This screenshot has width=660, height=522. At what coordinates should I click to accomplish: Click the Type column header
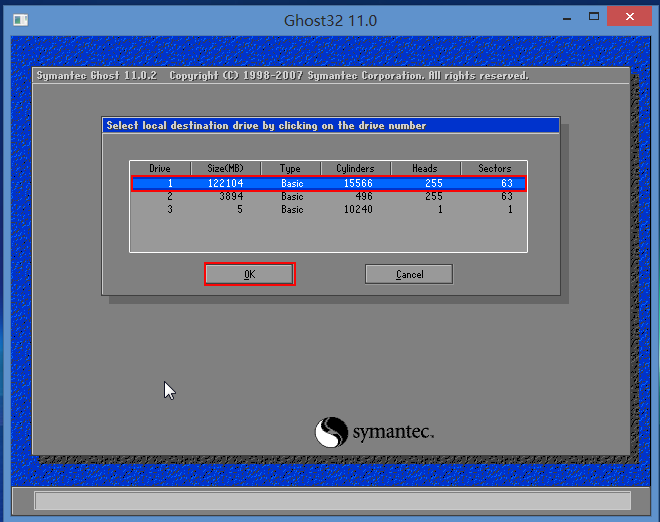(290, 168)
